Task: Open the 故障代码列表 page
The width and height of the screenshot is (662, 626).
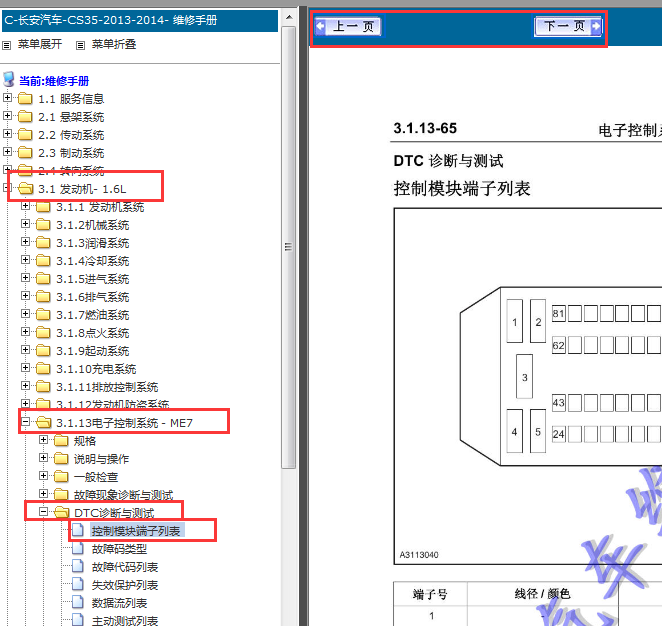Action: (125, 567)
